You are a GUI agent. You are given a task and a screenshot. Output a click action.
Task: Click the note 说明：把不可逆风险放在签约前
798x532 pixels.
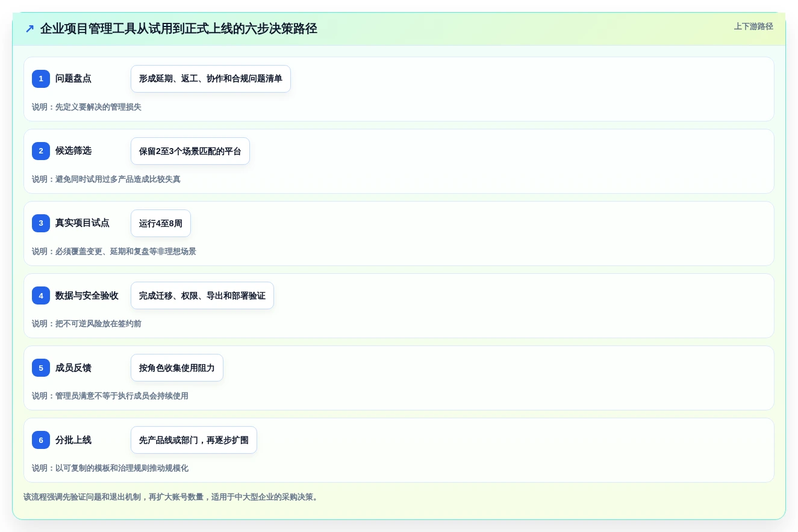click(x=87, y=324)
